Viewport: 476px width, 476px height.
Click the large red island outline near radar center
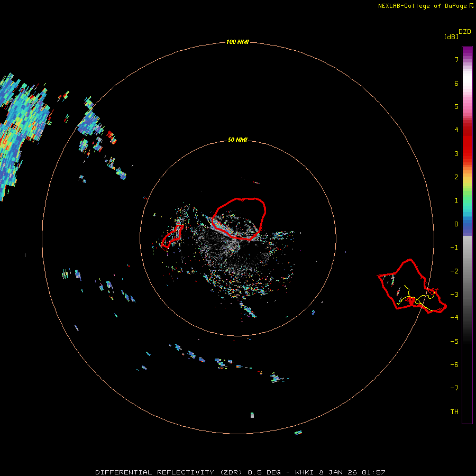coord(239,218)
